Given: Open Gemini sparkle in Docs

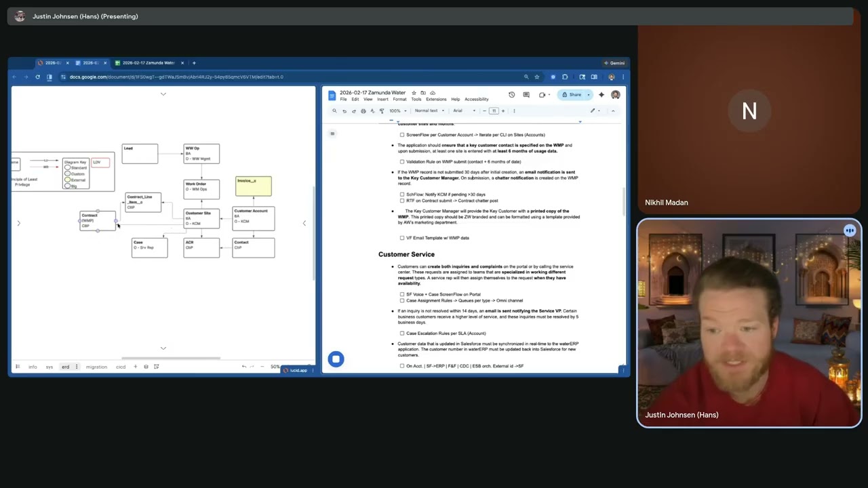Looking at the screenshot, I should pos(601,95).
